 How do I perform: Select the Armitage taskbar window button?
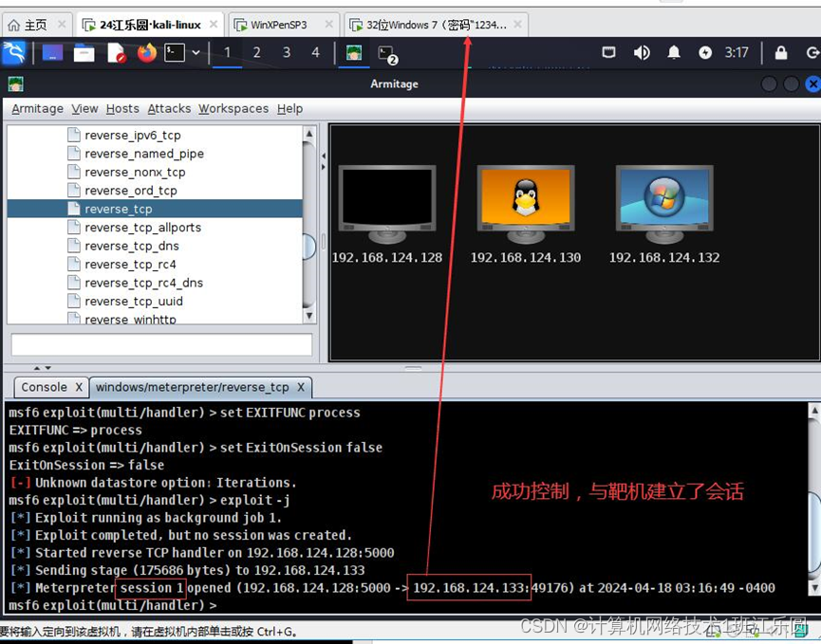point(354,52)
